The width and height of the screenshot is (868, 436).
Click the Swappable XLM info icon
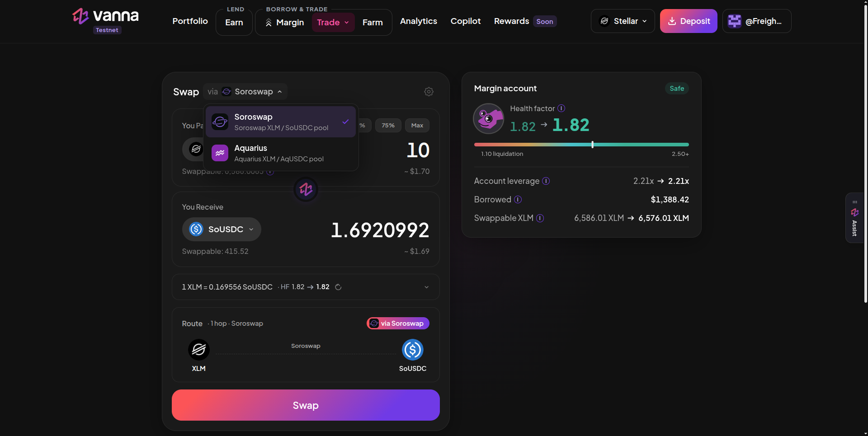[x=540, y=218]
